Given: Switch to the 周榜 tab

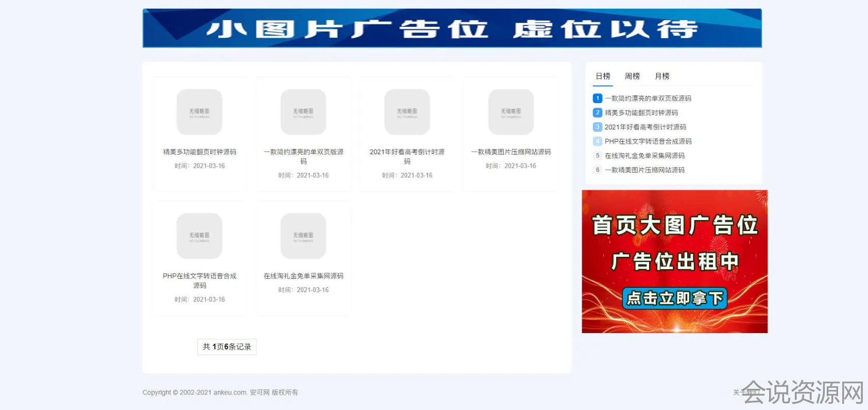Looking at the screenshot, I should tap(632, 76).
